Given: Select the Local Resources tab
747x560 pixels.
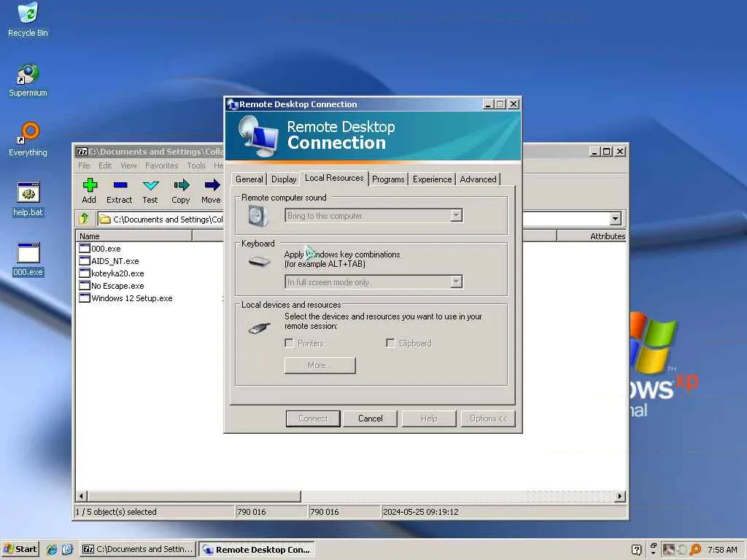Looking at the screenshot, I should tap(334, 178).
